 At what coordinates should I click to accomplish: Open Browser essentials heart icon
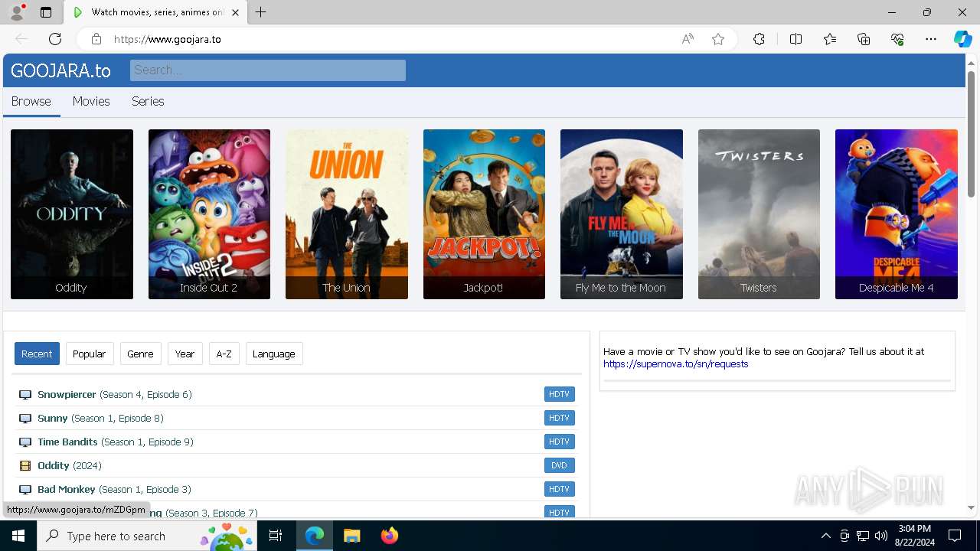(x=897, y=39)
